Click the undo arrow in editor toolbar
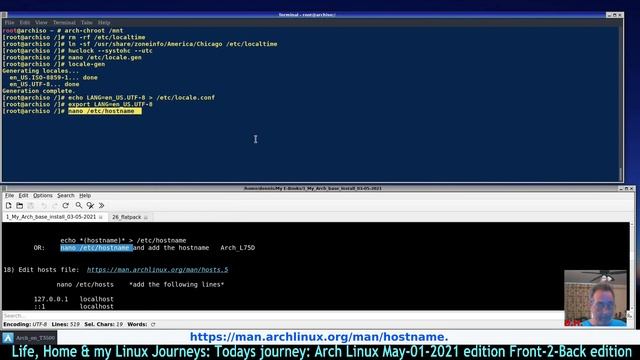The width and height of the screenshot is (640, 360). [44, 206]
